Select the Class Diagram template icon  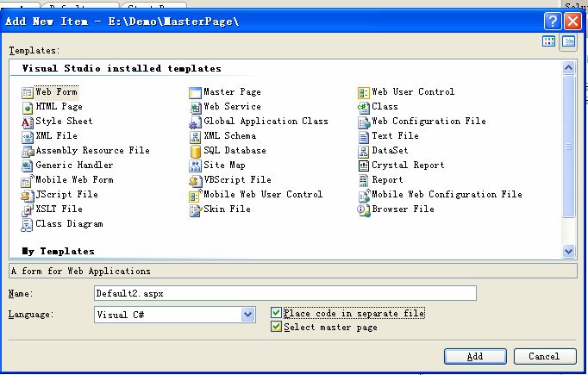pyautogui.click(x=28, y=225)
